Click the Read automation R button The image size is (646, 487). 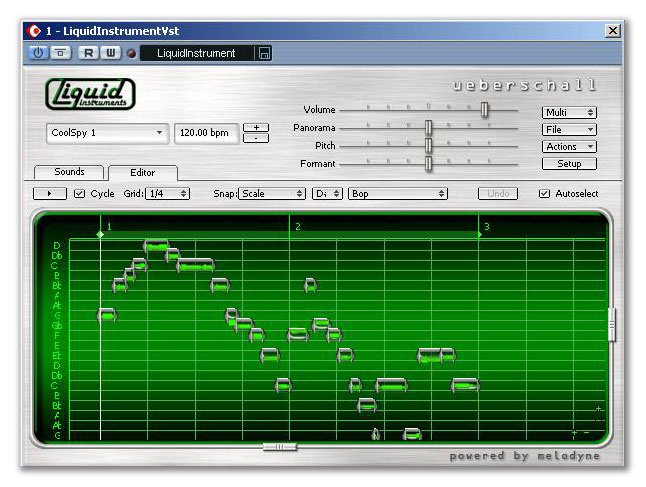89,53
